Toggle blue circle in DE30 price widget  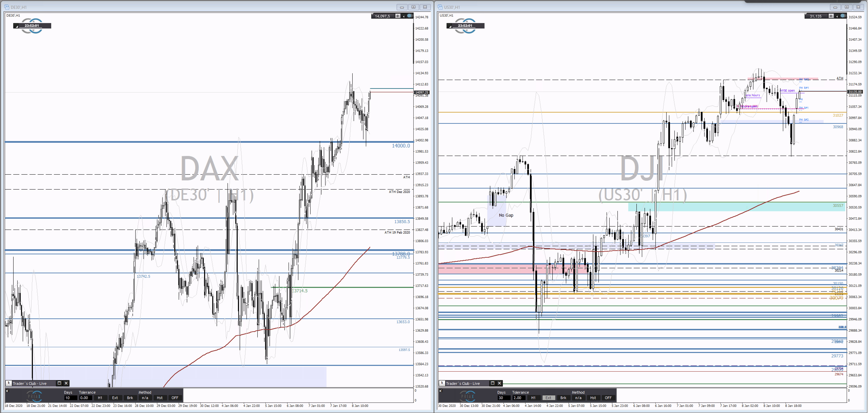(x=410, y=16)
